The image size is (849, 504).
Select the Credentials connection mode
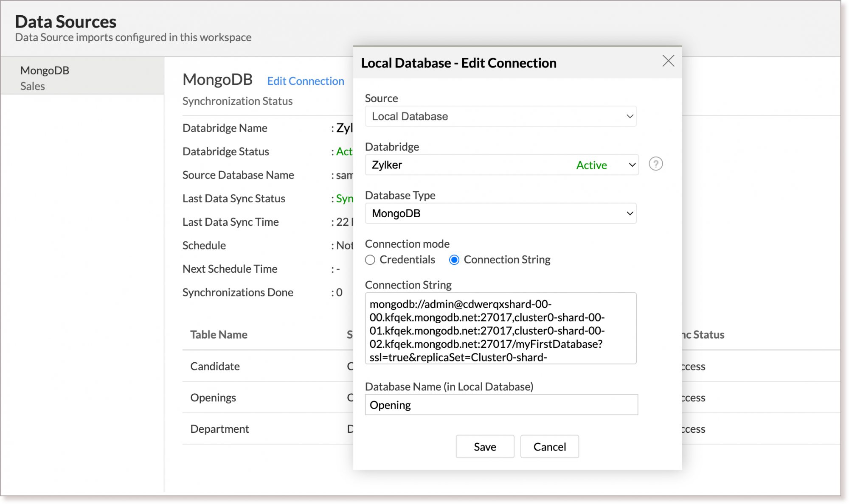click(370, 260)
